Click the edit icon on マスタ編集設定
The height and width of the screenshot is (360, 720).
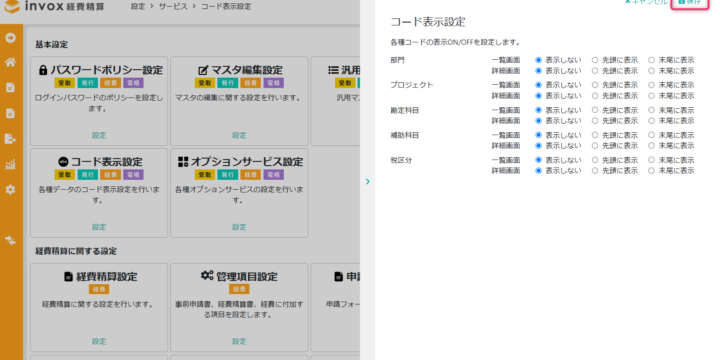tap(203, 70)
